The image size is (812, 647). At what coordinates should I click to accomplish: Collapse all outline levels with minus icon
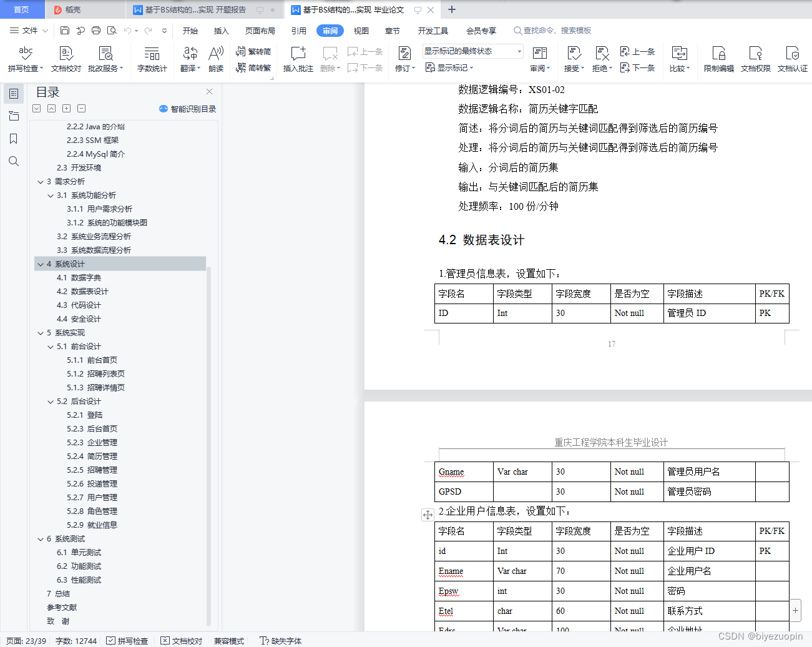click(81, 109)
